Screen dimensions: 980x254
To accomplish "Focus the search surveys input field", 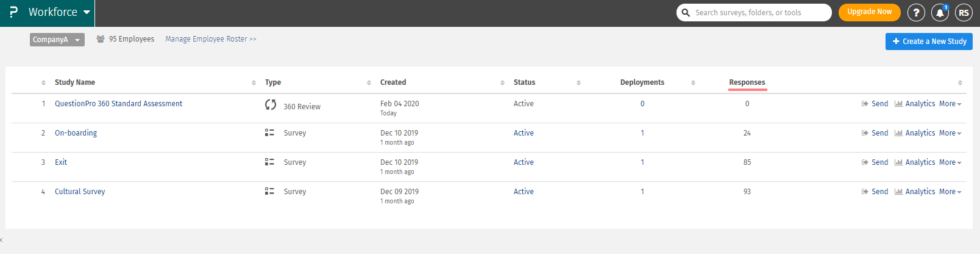I will (759, 12).
